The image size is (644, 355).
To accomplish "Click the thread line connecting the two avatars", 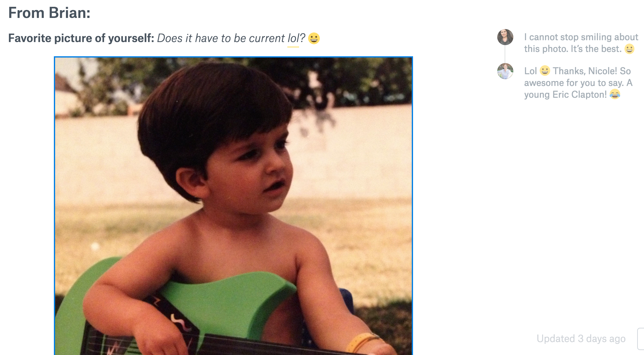I will tap(505, 54).
